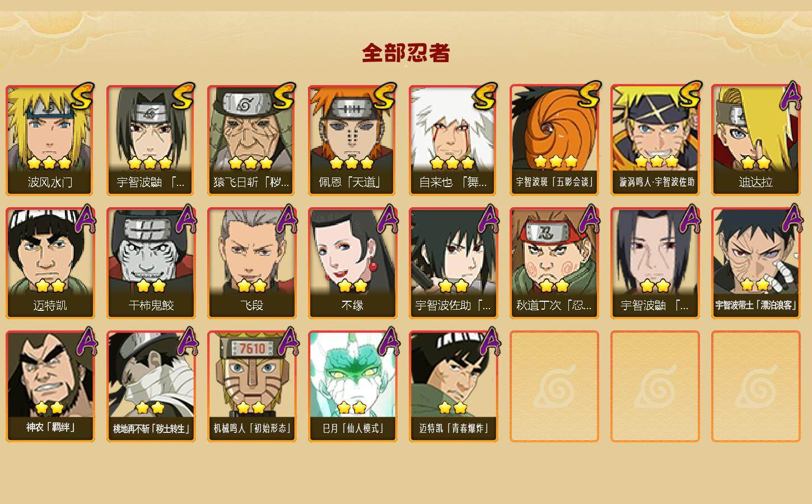Click the star rating on 自来也 card
Screen dimensions: 812x504
coord(452,163)
